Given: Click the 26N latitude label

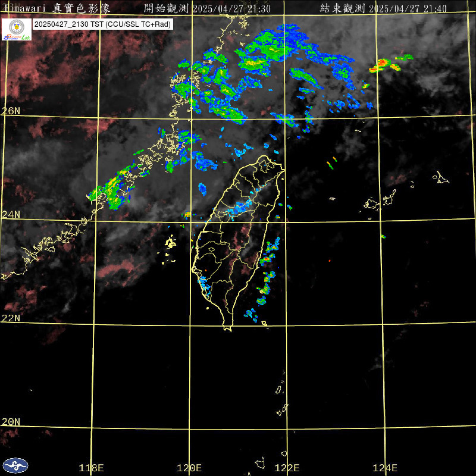Looking at the screenshot, I should coord(11,111).
